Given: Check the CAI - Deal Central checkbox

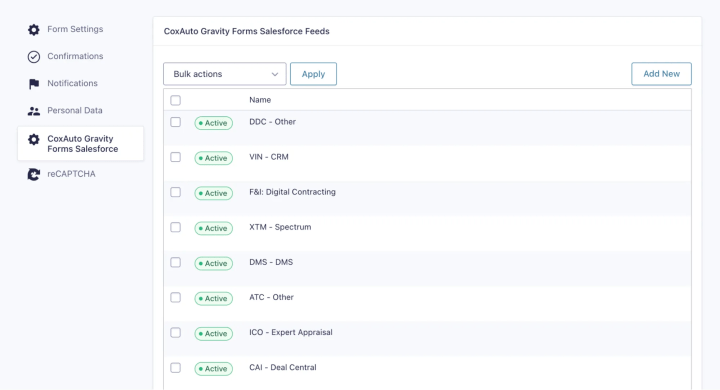Looking at the screenshot, I should (175, 368).
